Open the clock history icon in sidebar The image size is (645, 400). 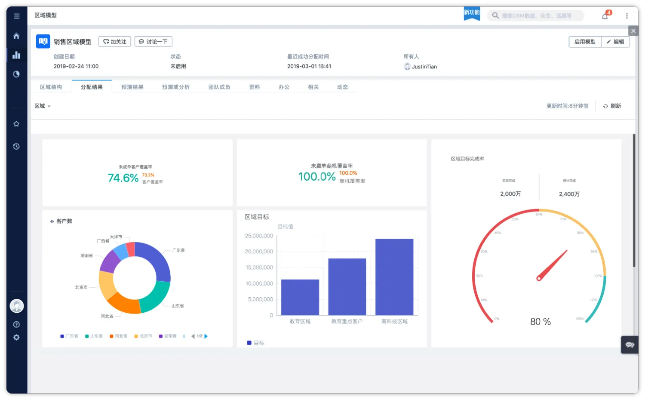16,146
